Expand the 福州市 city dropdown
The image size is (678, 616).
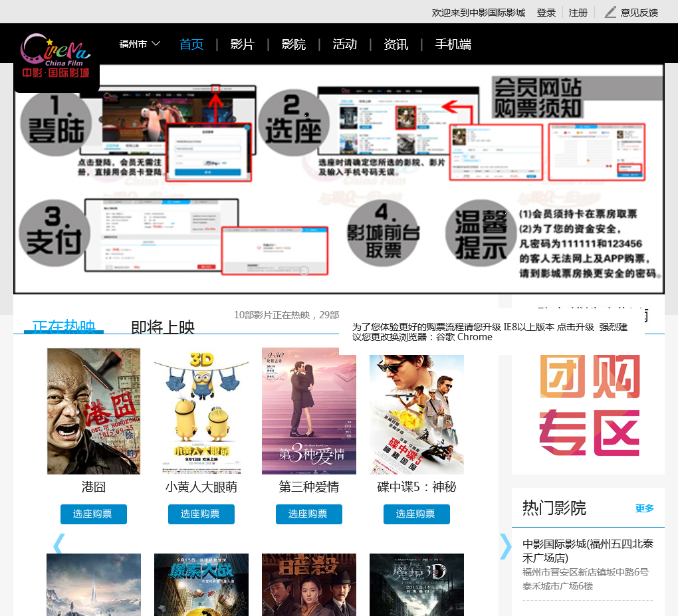click(140, 44)
